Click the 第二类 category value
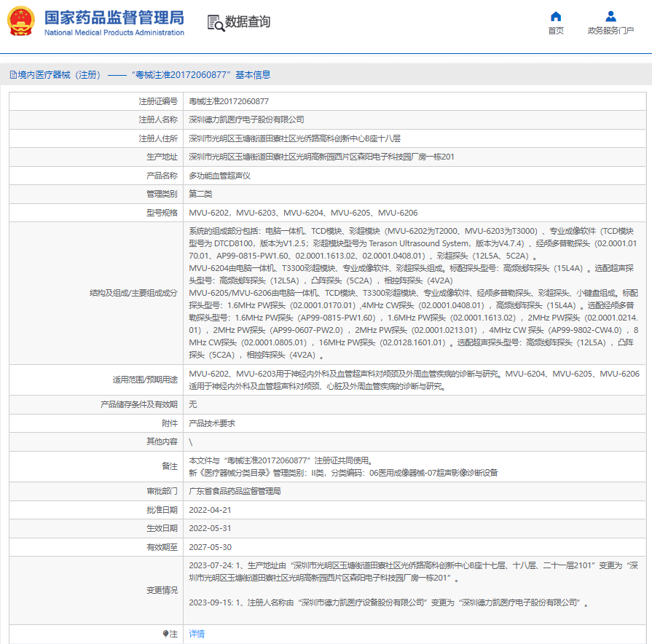Screen dimensions: 652x644 200,194
